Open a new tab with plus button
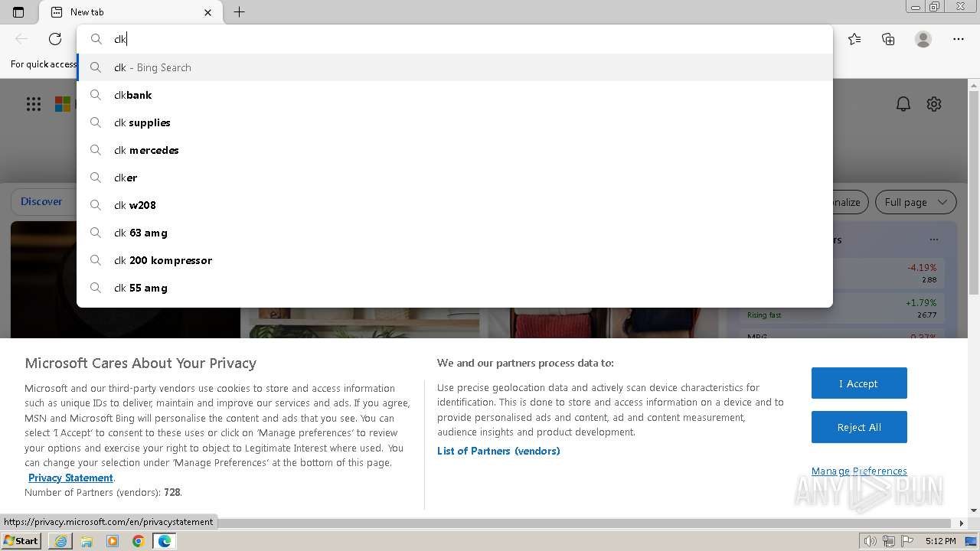Screen dimensions: 980x551 (239, 12)
